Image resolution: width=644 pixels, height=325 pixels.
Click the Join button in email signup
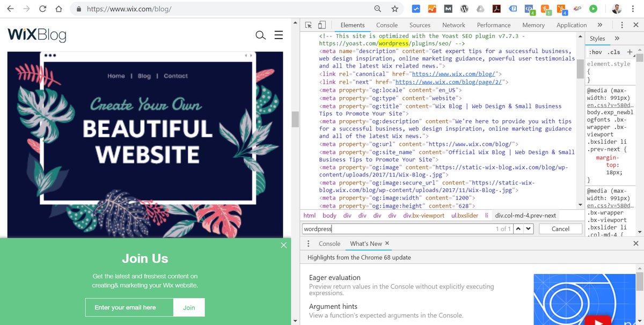(188, 307)
